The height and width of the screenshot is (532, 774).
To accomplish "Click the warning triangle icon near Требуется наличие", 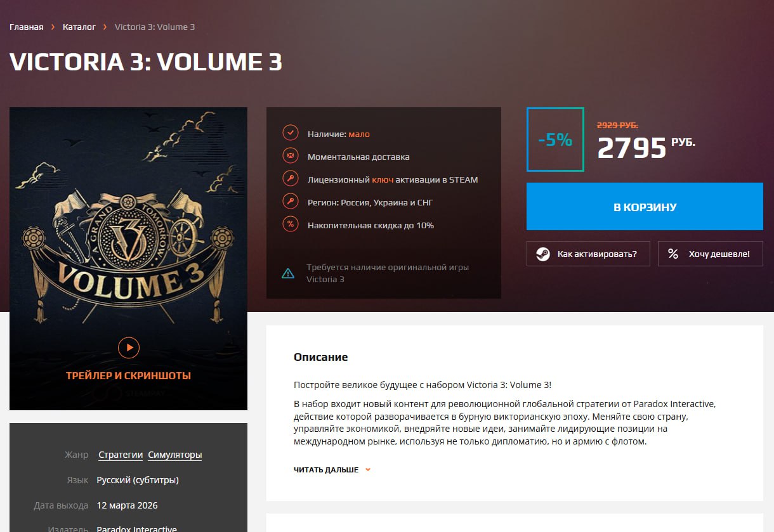I will (x=288, y=273).
